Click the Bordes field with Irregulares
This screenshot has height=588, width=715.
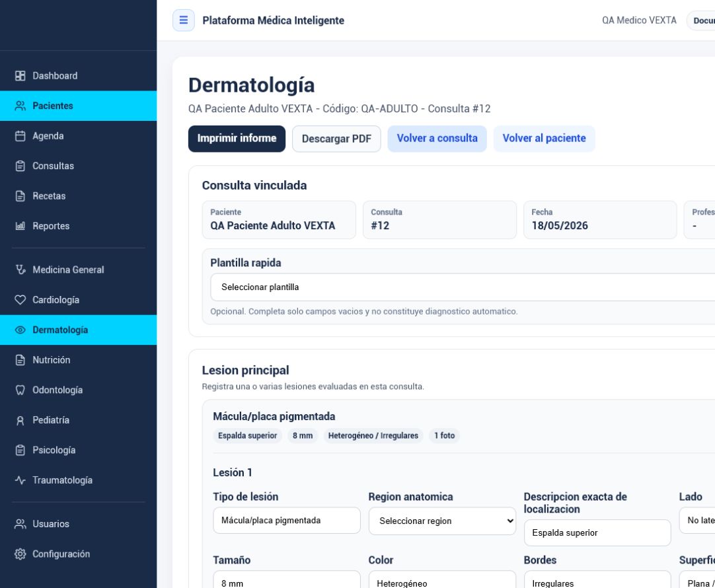click(x=597, y=579)
